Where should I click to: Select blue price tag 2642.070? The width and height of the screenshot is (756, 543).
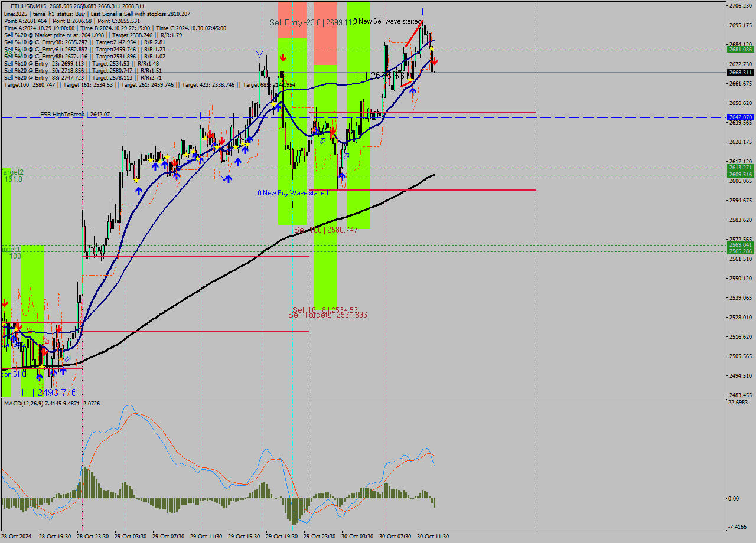740,117
